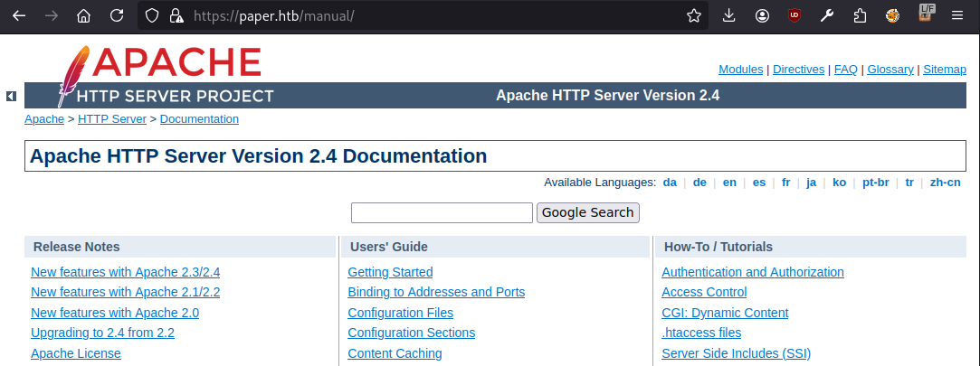Open the Sitemap link in top navigation
The height and width of the screenshot is (366, 980).
click(945, 69)
